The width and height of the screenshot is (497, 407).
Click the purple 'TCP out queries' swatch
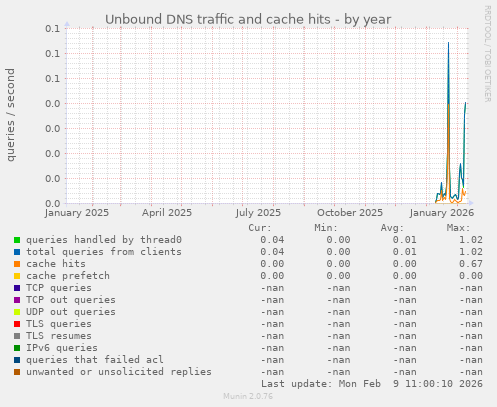click(x=17, y=300)
